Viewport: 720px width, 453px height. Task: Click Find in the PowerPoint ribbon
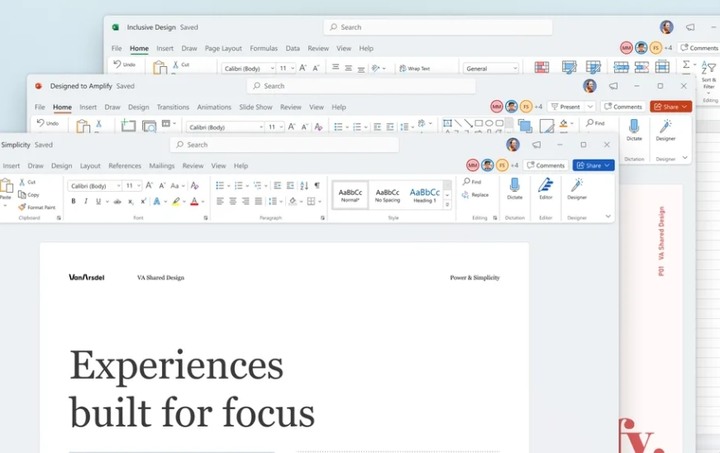(x=595, y=123)
